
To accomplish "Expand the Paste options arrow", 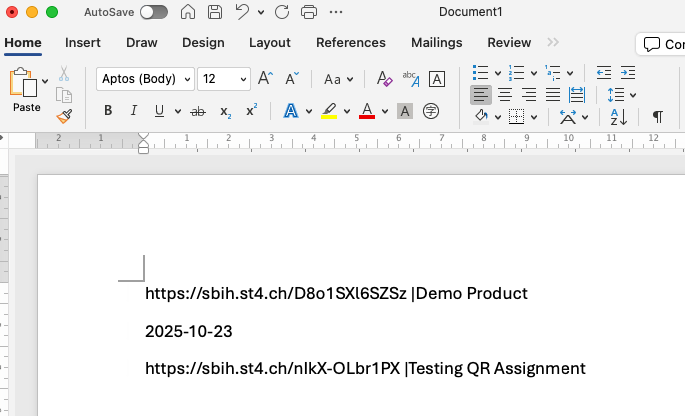I will (x=45, y=81).
